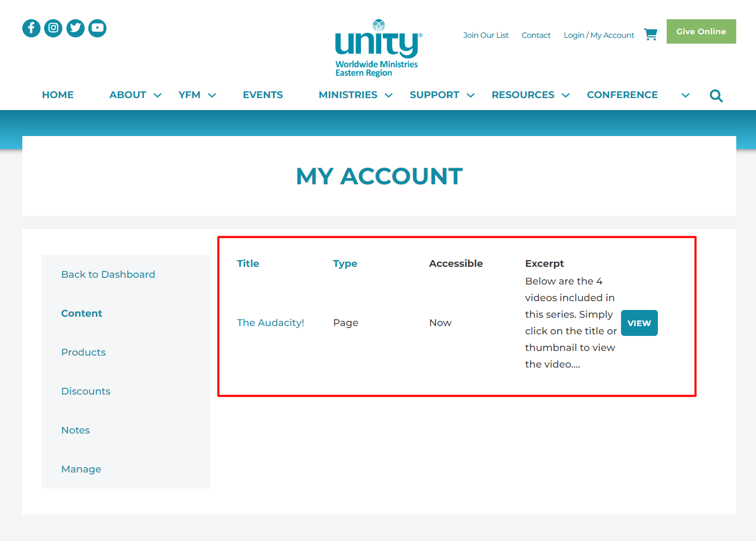
Task: Expand the Support dropdown chevron
Action: click(x=470, y=96)
